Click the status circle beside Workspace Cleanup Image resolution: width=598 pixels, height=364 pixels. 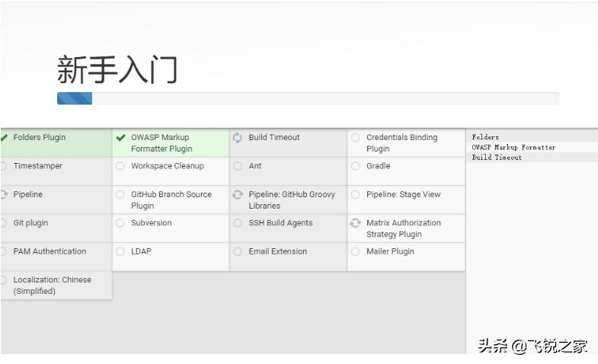[x=120, y=166]
